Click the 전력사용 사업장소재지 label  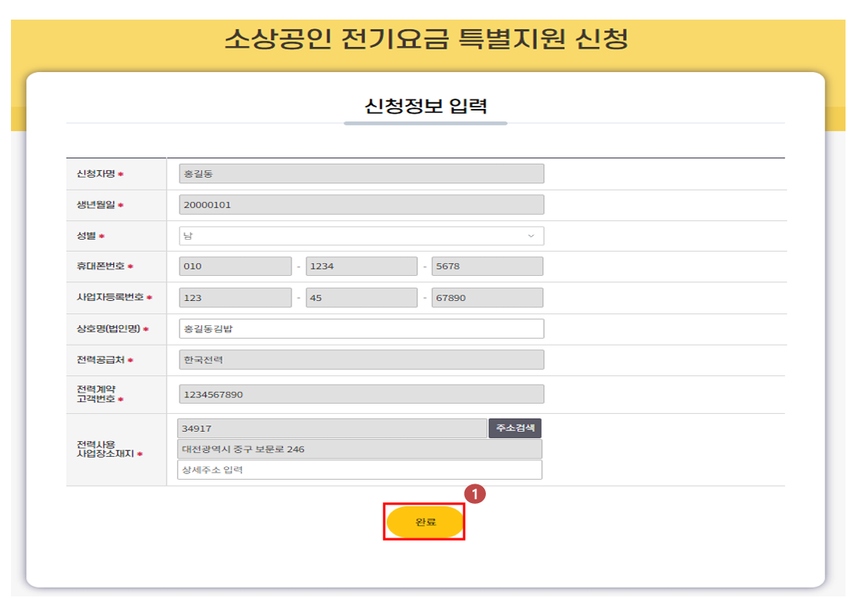pos(106,449)
